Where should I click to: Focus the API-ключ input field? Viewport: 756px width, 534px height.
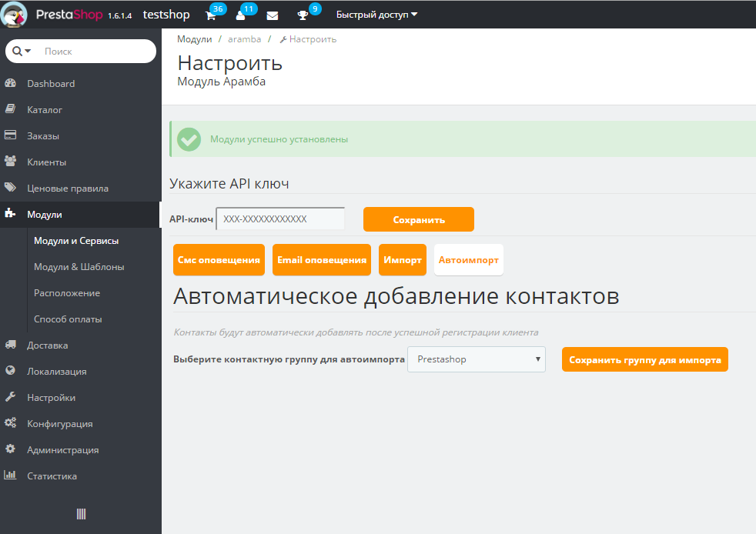[280, 219]
